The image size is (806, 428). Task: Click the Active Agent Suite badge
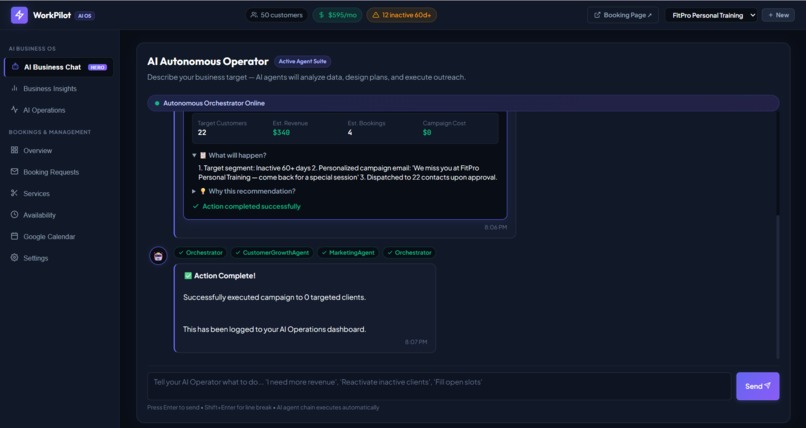tap(302, 61)
